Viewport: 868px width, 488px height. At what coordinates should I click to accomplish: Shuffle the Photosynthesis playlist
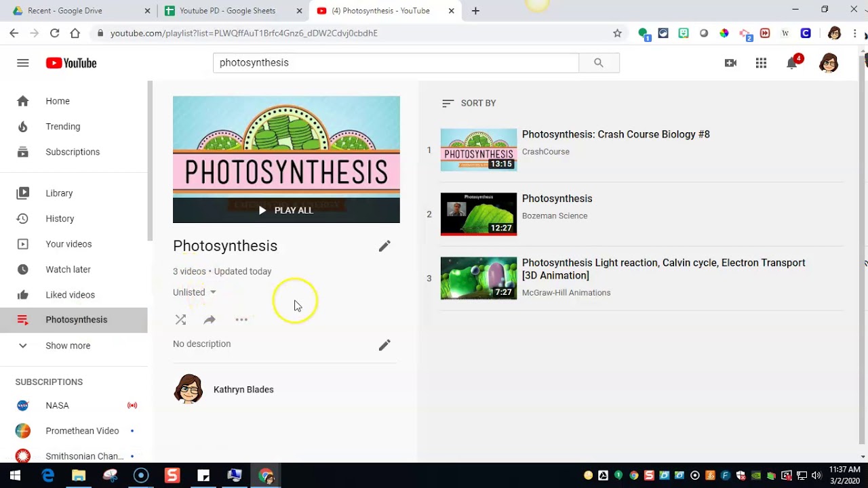coord(180,319)
